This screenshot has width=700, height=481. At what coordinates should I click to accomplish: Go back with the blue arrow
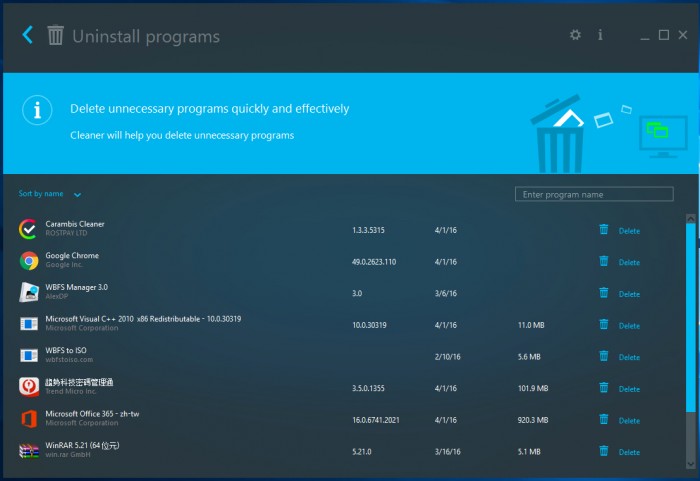[x=27, y=35]
